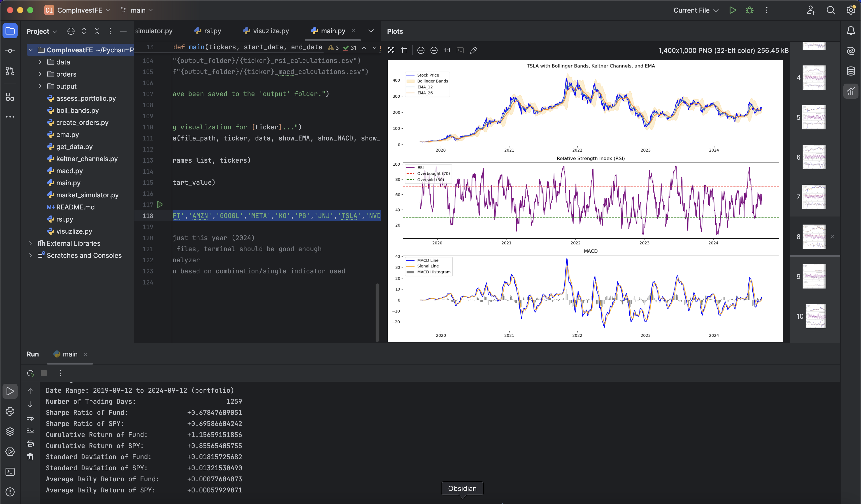This screenshot has width=861, height=504.
Task: Select plot thumbnail number 9
Action: [x=814, y=276]
